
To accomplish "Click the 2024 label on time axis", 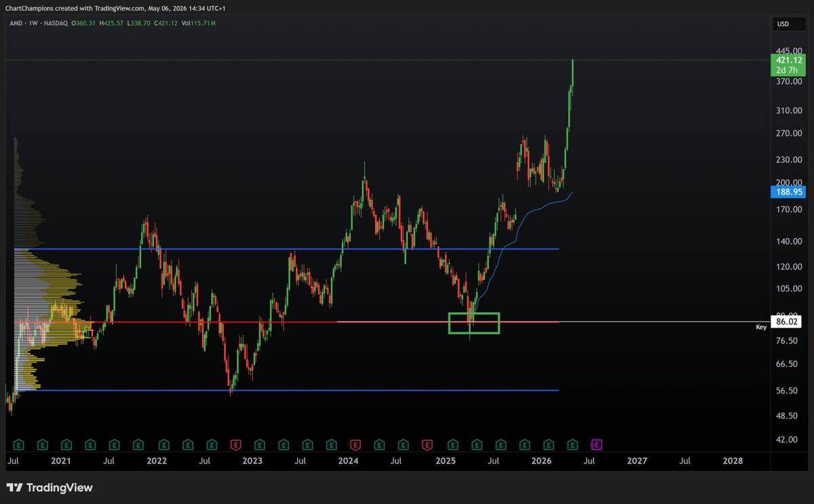I will tap(349, 461).
